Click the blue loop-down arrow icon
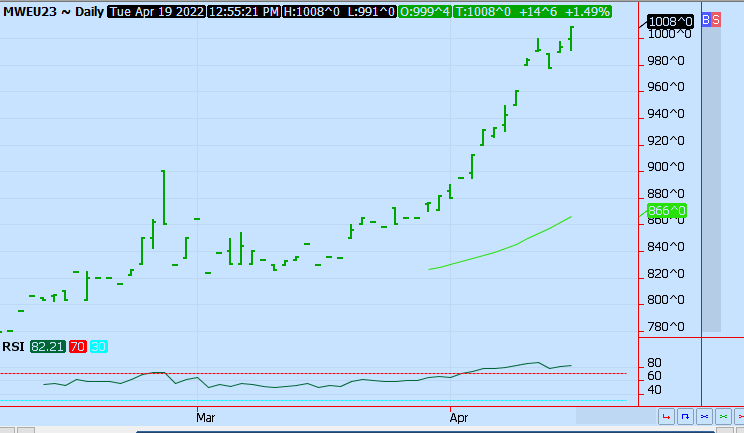The image size is (744, 433). pos(685,417)
